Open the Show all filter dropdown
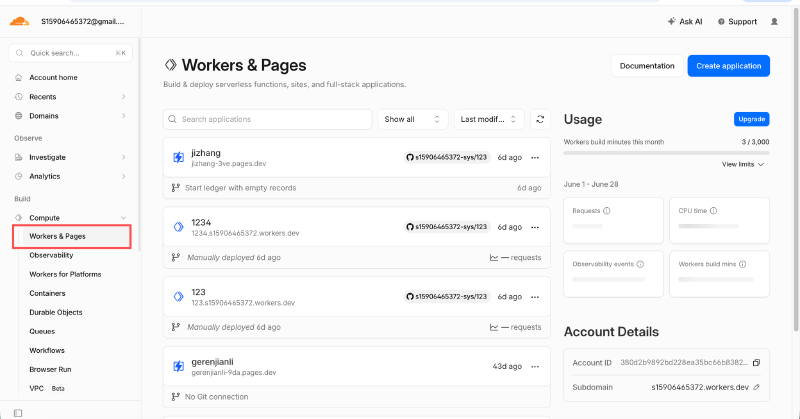The height and width of the screenshot is (419, 800). [412, 119]
